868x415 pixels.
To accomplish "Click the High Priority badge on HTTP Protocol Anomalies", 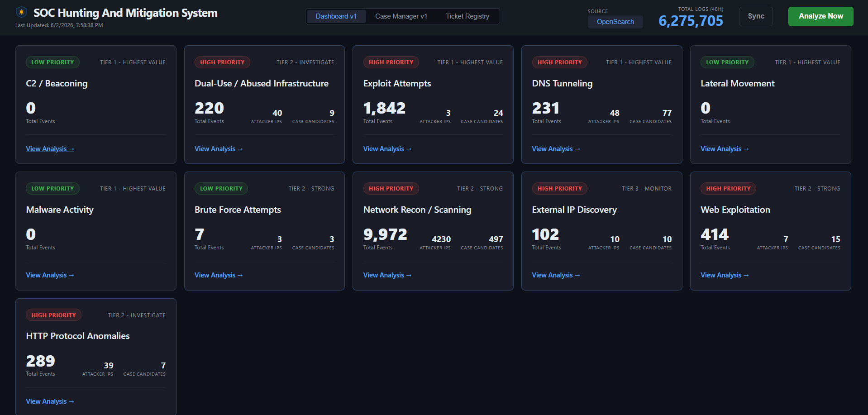I will (x=53, y=315).
